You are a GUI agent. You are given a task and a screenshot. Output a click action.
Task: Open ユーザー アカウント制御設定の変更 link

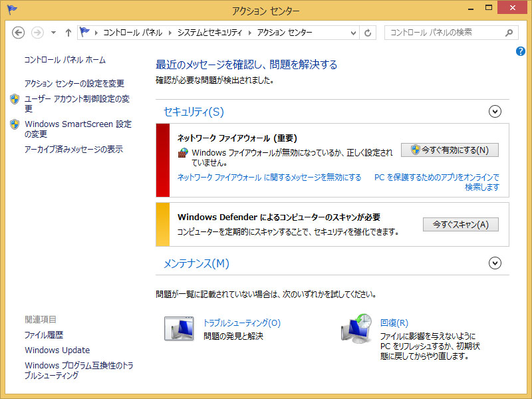point(77,104)
